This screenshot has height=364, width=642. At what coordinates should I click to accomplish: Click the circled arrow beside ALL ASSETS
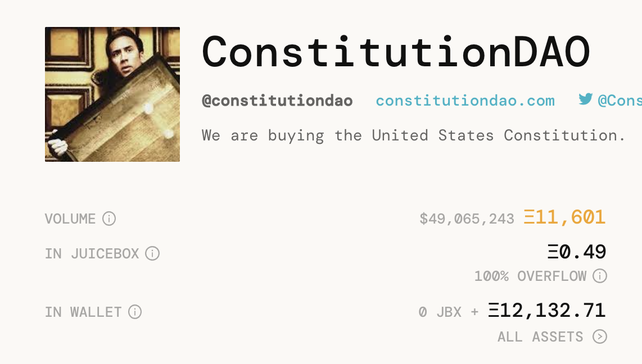click(x=600, y=336)
